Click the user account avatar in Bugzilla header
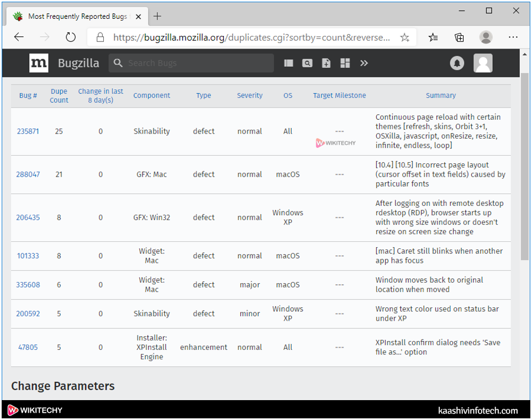Viewport: 532px width, 420px height. coord(483,63)
